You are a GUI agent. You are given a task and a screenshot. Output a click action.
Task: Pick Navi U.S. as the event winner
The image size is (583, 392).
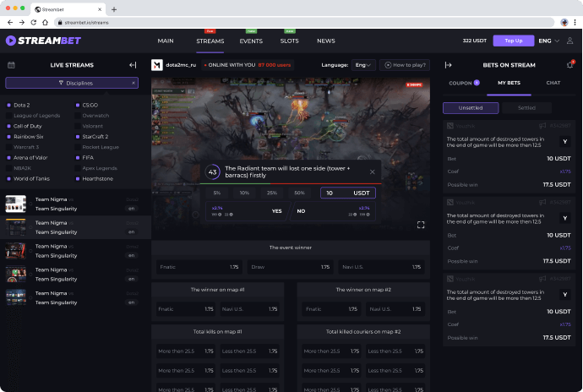pyautogui.click(x=381, y=267)
